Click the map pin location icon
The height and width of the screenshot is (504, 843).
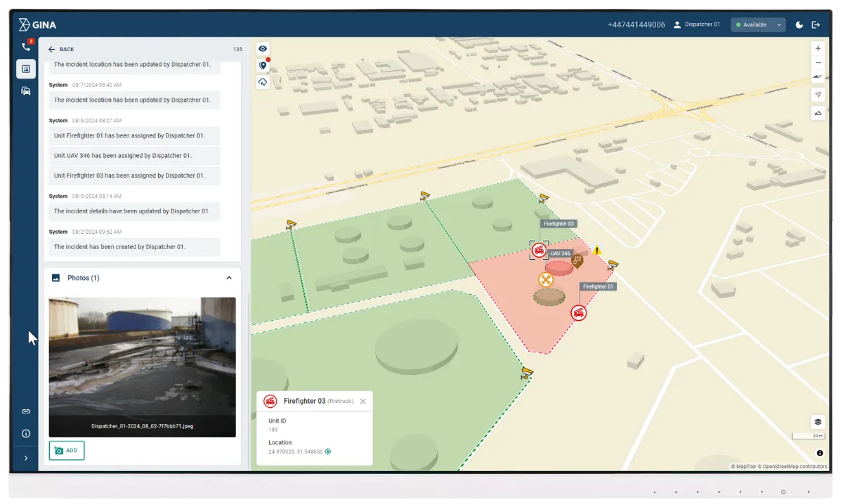click(x=263, y=65)
